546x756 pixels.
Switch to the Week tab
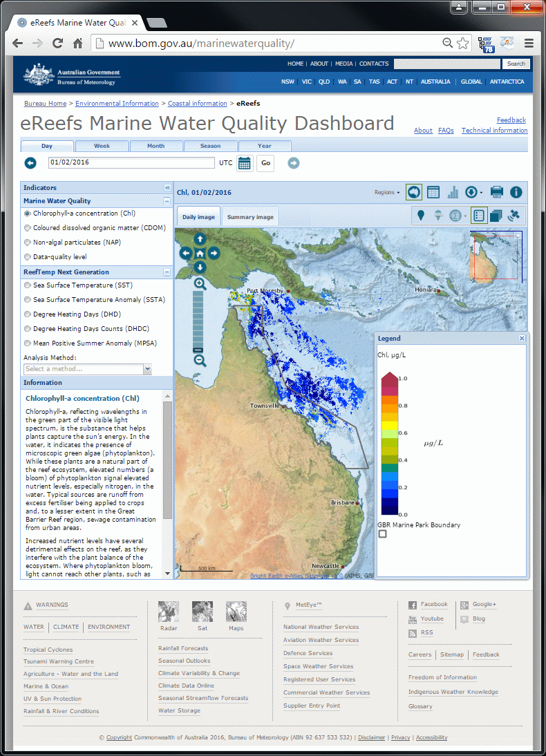(x=102, y=146)
